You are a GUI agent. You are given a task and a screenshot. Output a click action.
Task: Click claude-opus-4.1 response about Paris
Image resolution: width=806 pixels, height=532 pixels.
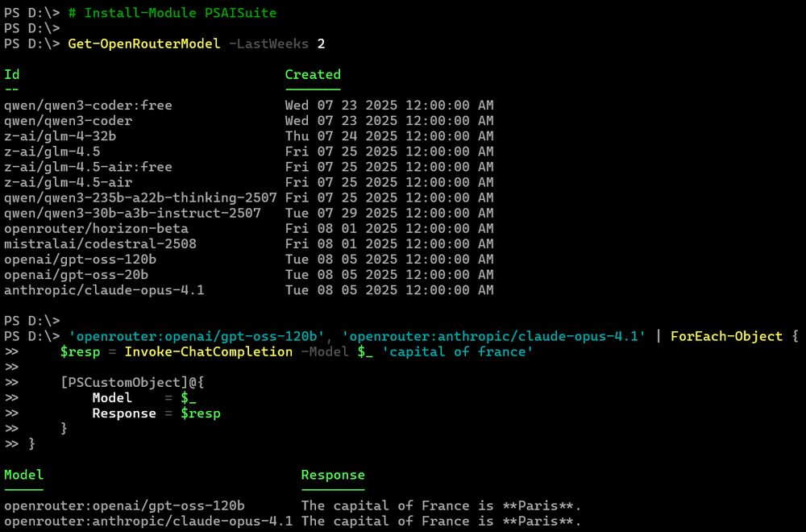441,522
